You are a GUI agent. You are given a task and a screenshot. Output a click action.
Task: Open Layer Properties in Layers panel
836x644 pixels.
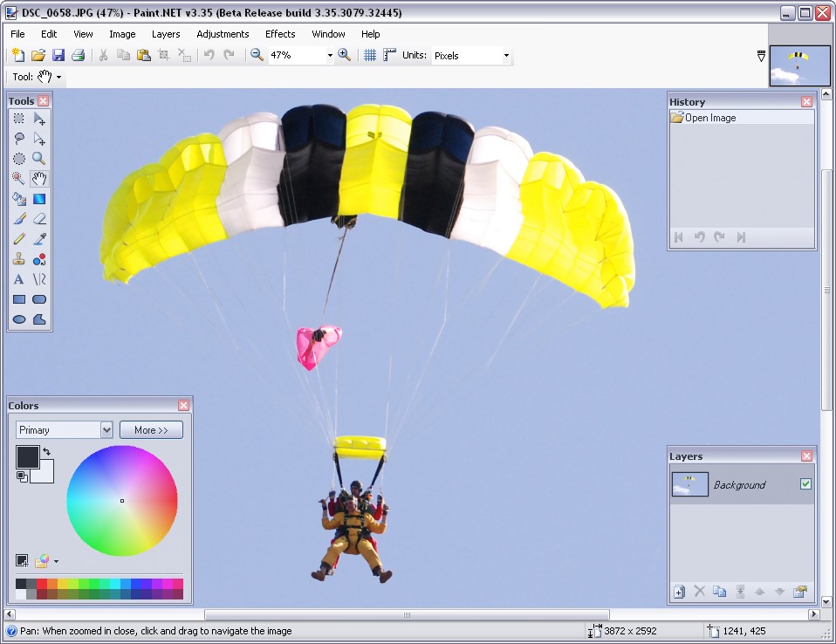799,592
